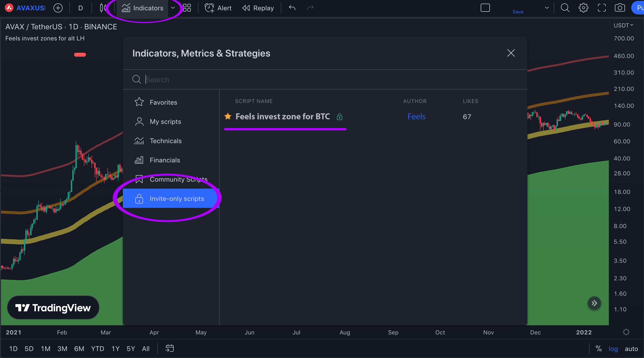Toggle log scale mode

pos(613,349)
